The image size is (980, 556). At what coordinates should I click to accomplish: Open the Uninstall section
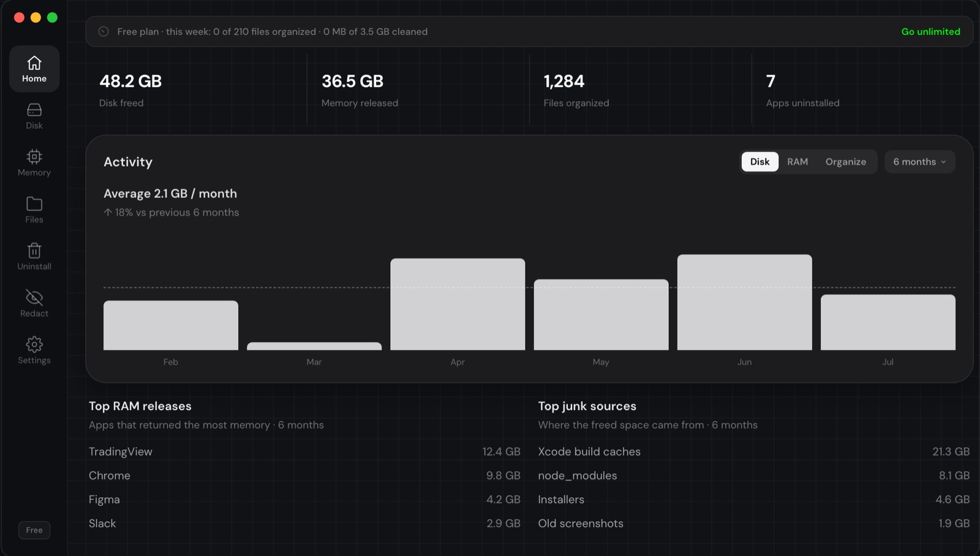point(34,257)
